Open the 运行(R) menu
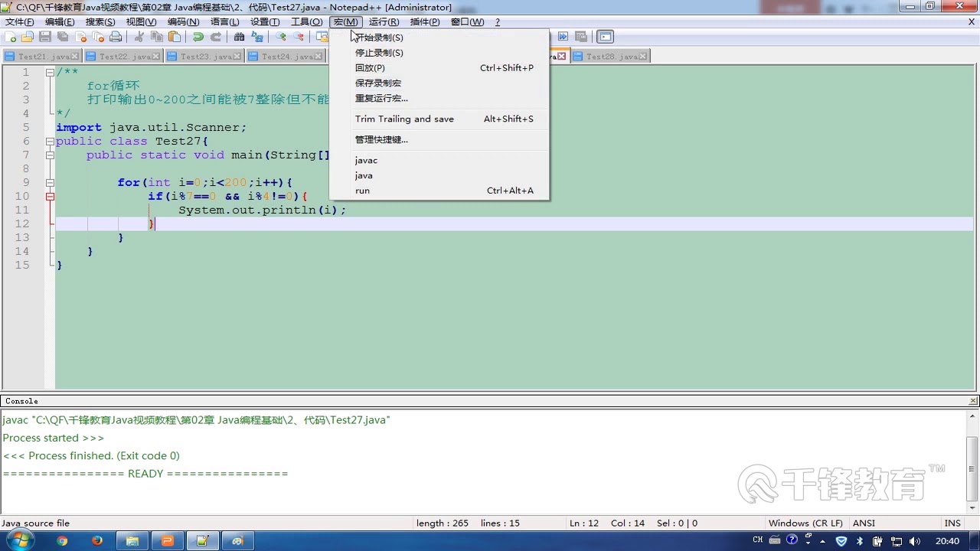 pos(384,22)
